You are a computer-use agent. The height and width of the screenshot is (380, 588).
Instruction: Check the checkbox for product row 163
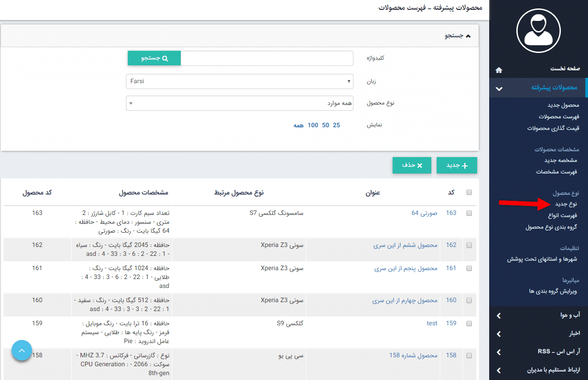coord(469,213)
